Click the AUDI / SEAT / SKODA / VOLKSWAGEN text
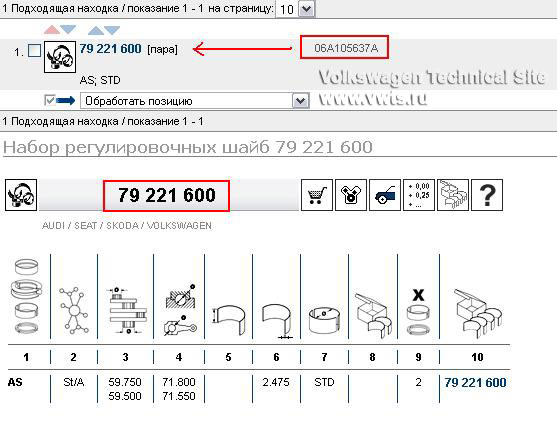 [x=127, y=226]
